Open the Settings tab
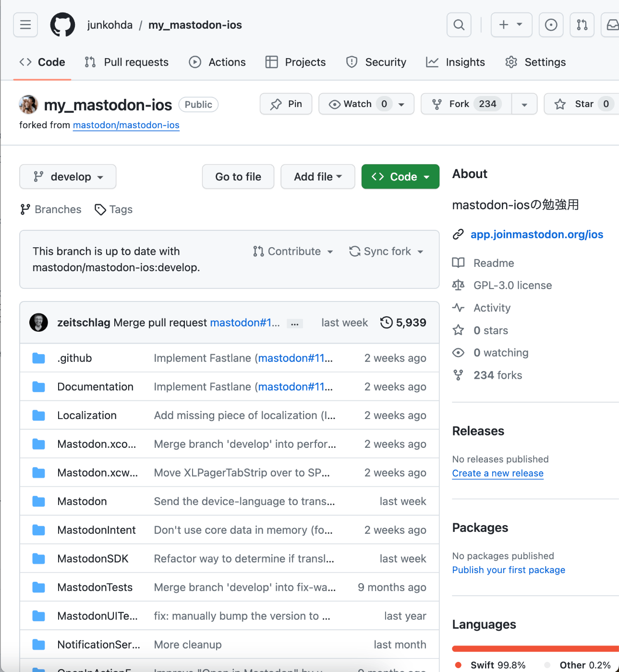 tap(536, 62)
